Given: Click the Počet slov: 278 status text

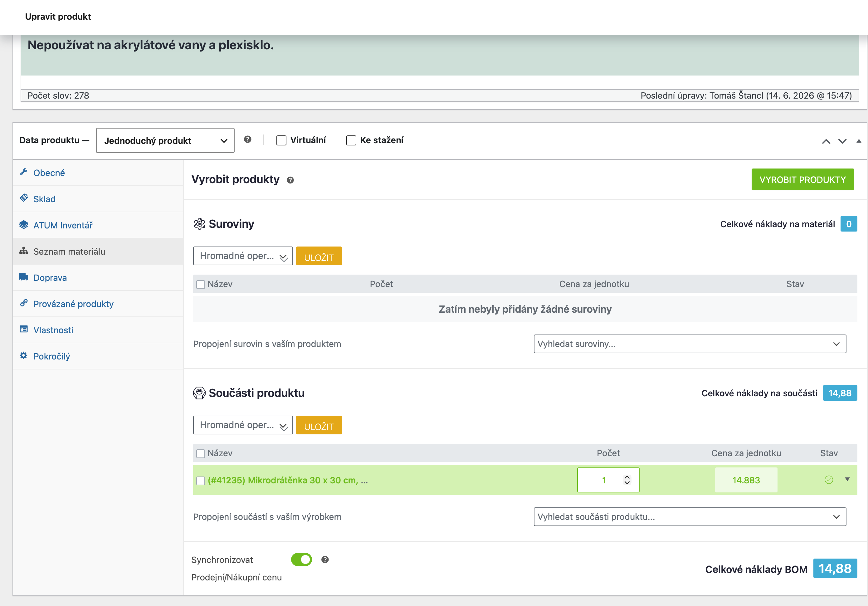Looking at the screenshot, I should coord(58,95).
